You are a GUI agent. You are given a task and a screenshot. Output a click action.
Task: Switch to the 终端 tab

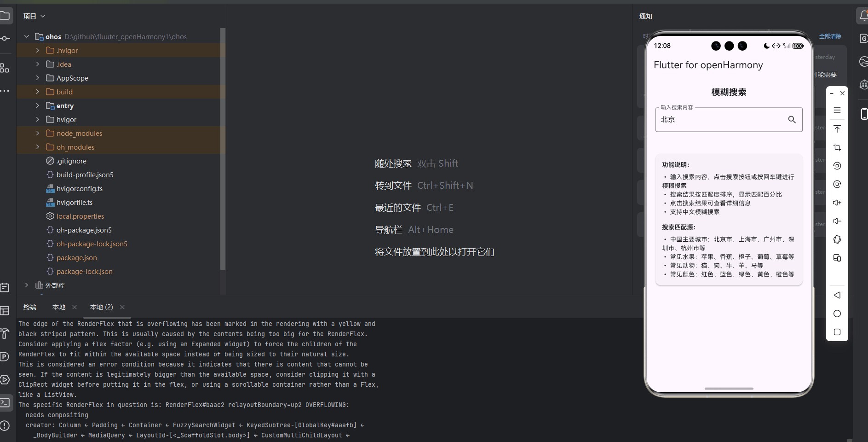[30, 307]
